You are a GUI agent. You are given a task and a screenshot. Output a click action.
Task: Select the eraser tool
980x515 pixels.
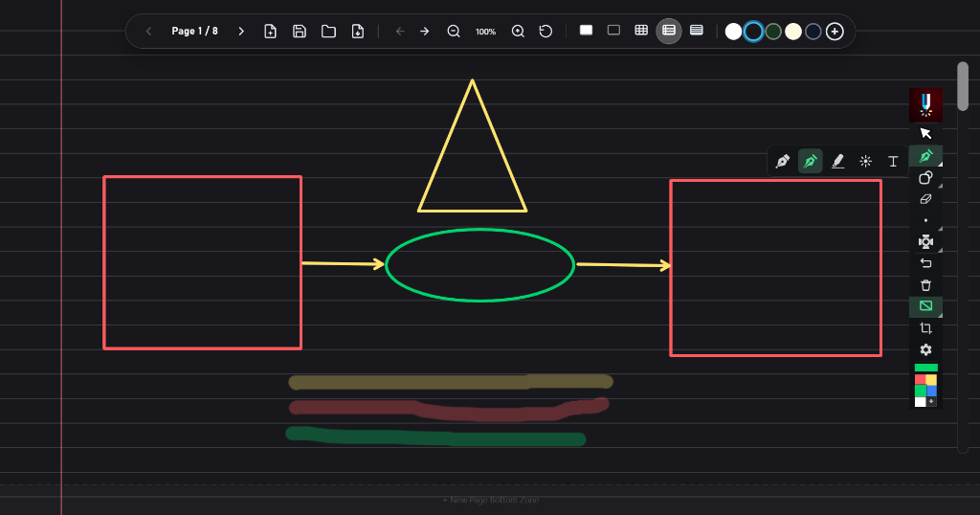[x=925, y=199]
